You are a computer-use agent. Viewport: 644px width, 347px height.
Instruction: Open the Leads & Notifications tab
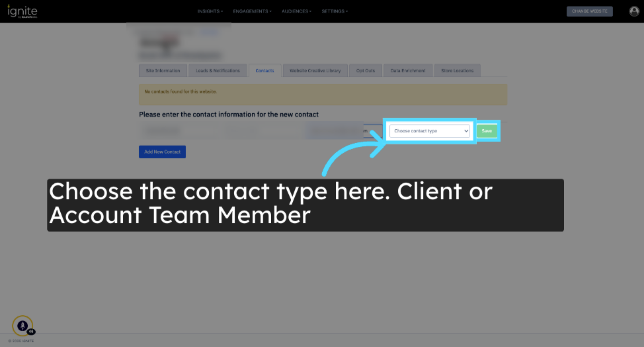pos(218,71)
